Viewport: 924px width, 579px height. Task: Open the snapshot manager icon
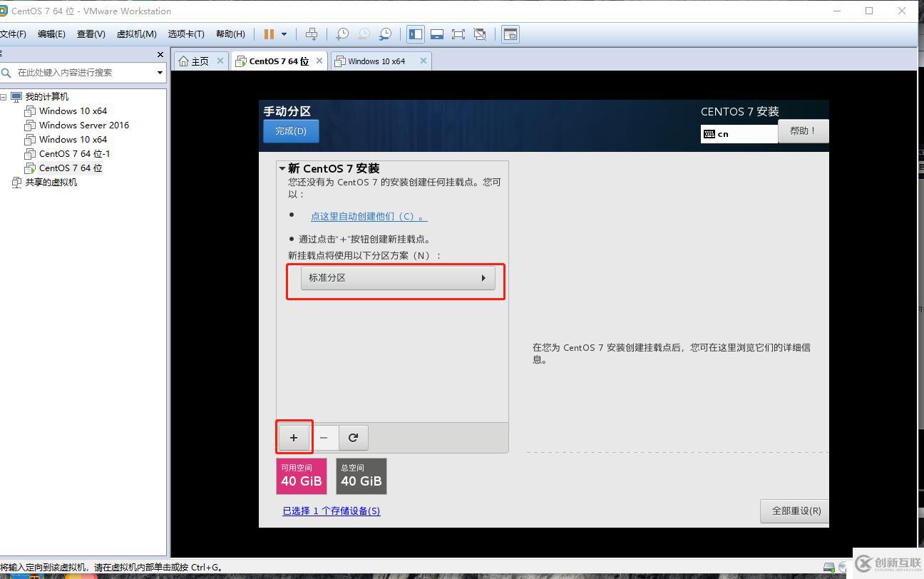coord(385,34)
